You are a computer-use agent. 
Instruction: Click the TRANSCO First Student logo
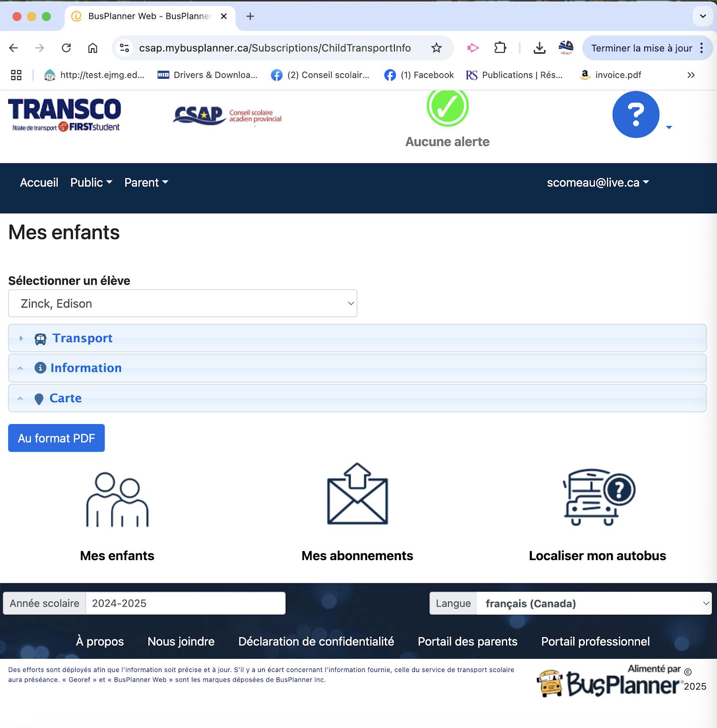click(64, 115)
